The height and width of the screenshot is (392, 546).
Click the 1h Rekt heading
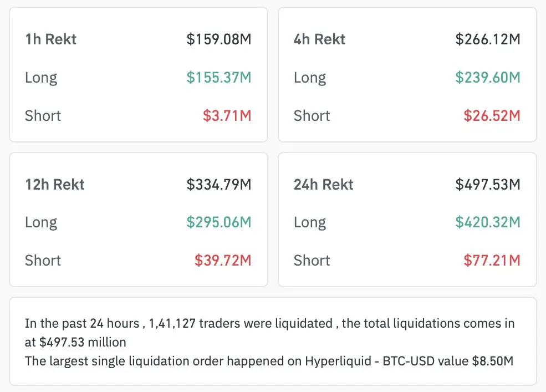point(50,39)
